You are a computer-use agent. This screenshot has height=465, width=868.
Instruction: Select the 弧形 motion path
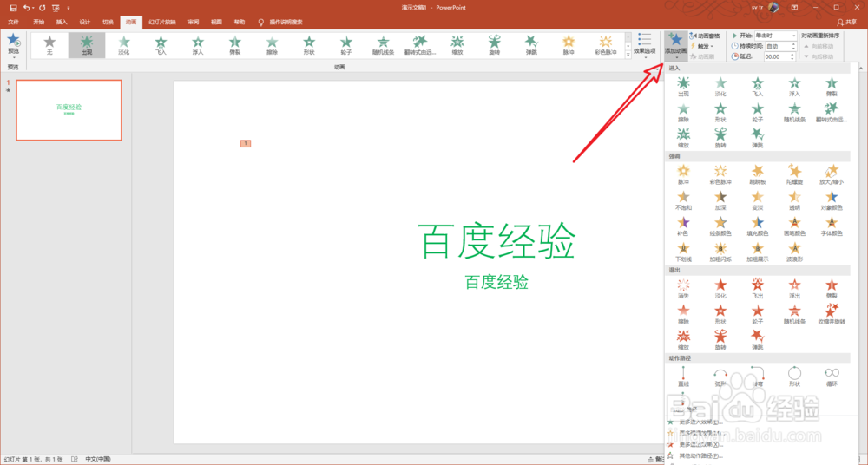(720, 377)
